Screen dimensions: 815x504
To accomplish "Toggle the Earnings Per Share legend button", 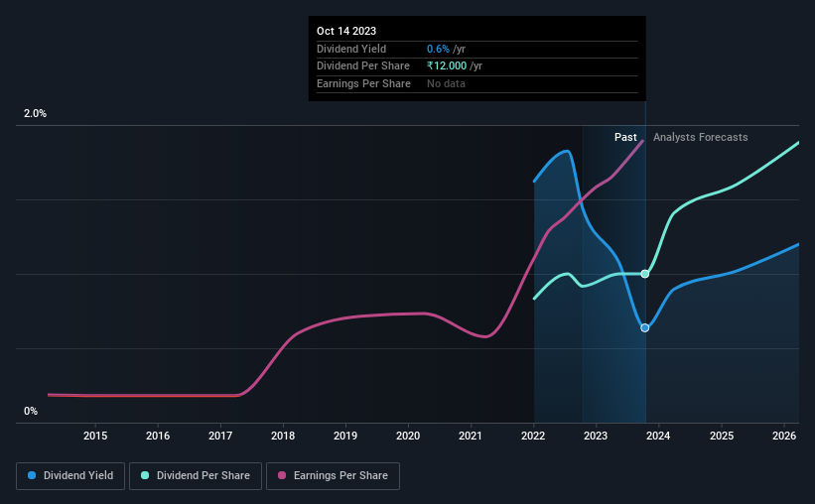I will tap(333, 476).
